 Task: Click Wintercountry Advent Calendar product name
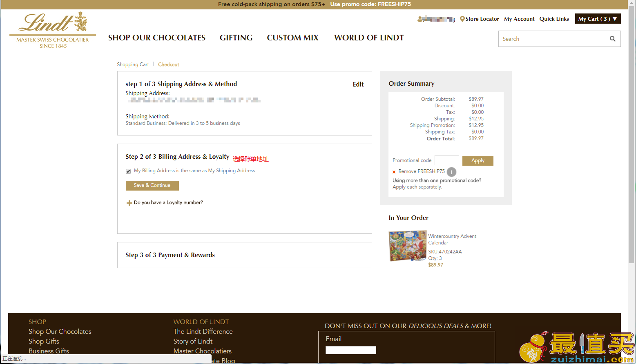tap(452, 240)
